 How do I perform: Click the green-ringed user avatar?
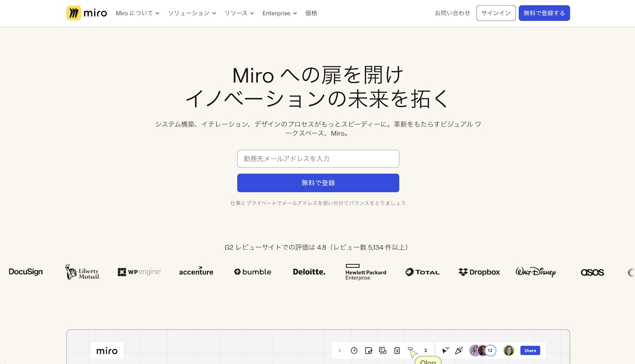point(509,350)
